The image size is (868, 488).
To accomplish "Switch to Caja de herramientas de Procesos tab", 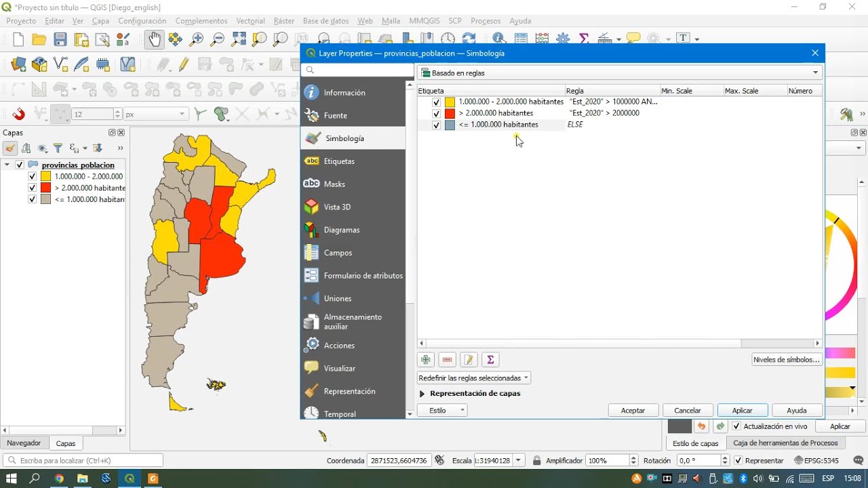I will click(785, 443).
